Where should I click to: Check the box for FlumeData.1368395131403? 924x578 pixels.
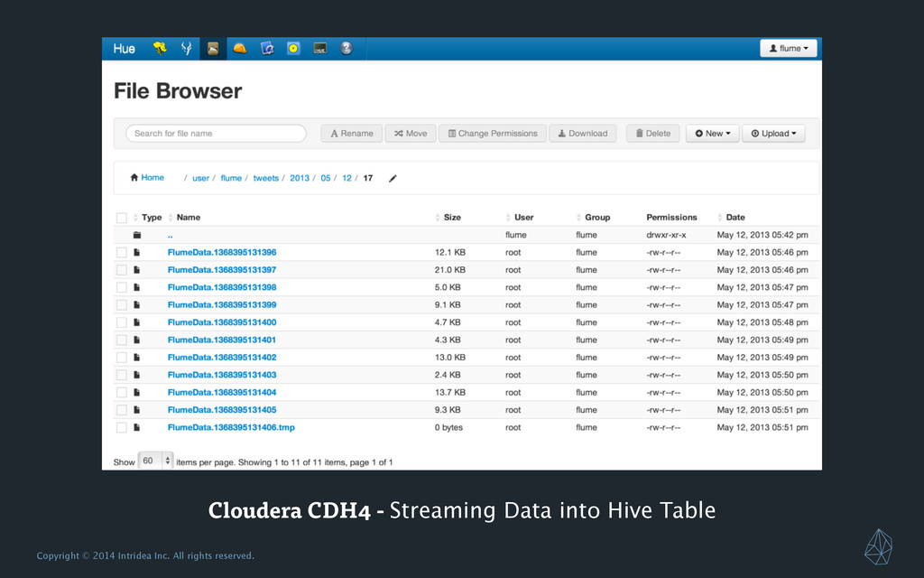click(x=122, y=375)
